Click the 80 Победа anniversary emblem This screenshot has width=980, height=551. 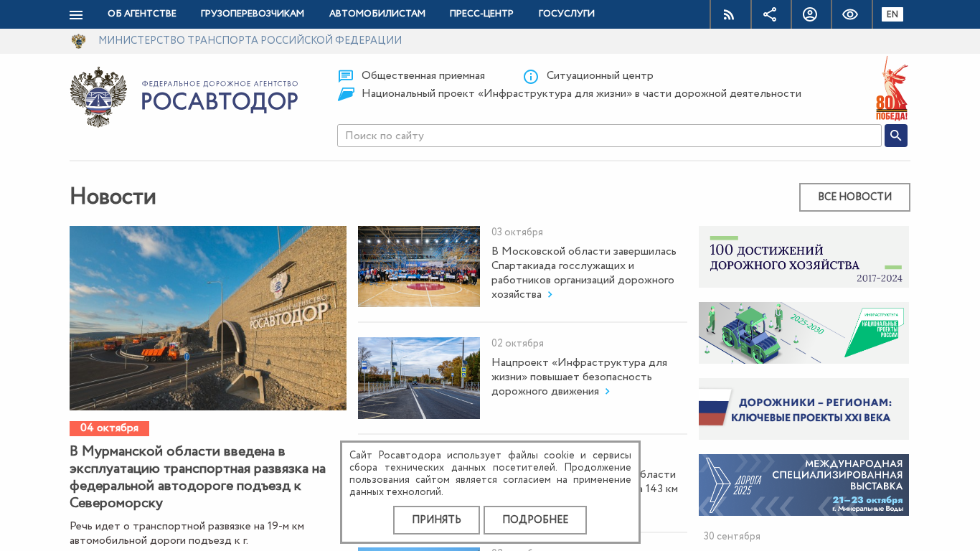pos(892,88)
